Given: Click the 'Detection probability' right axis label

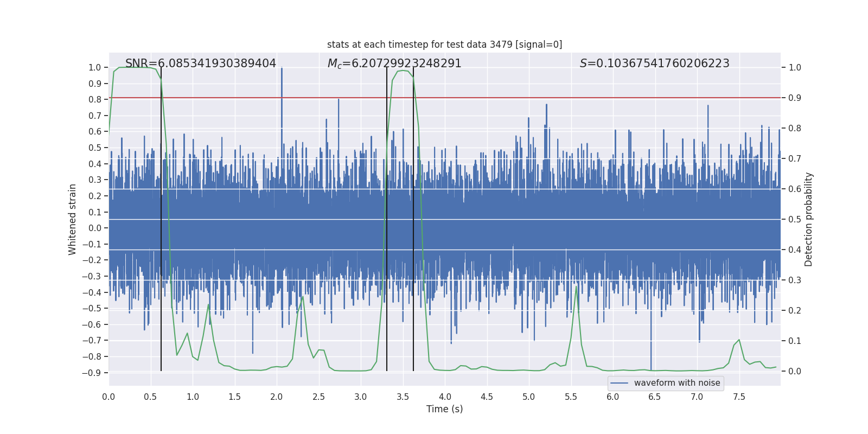Looking at the screenshot, I should point(809,219).
